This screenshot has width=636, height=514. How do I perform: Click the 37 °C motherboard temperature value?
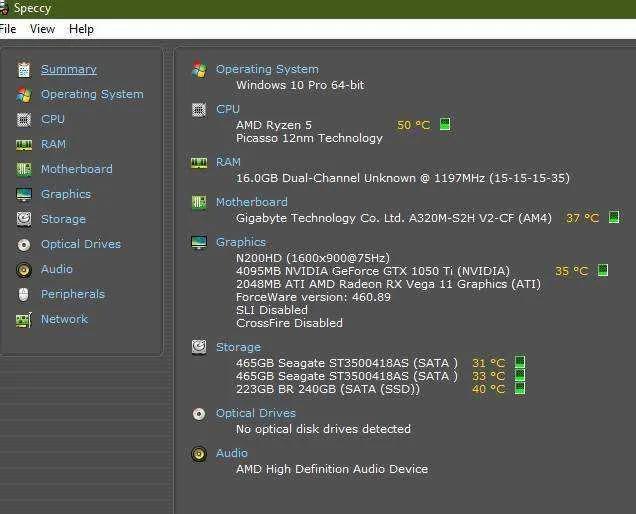[x=582, y=218]
